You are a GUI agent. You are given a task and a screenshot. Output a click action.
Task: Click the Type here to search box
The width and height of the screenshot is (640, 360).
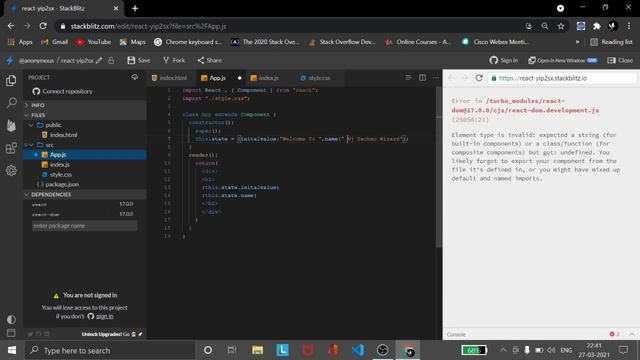(x=109, y=350)
